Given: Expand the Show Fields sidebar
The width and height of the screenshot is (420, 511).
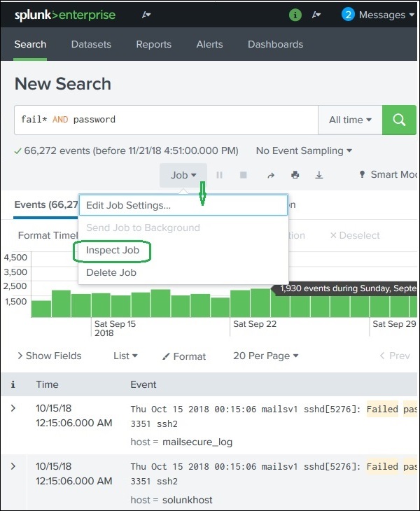Looking at the screenshot, I should [49, 356].
